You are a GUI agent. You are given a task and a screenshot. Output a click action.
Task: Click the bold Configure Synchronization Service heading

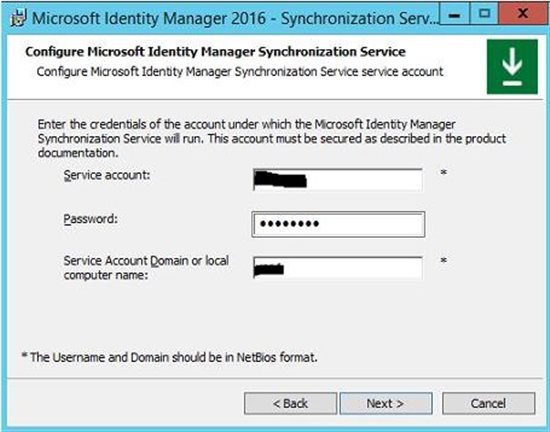(x=215, y=52)
